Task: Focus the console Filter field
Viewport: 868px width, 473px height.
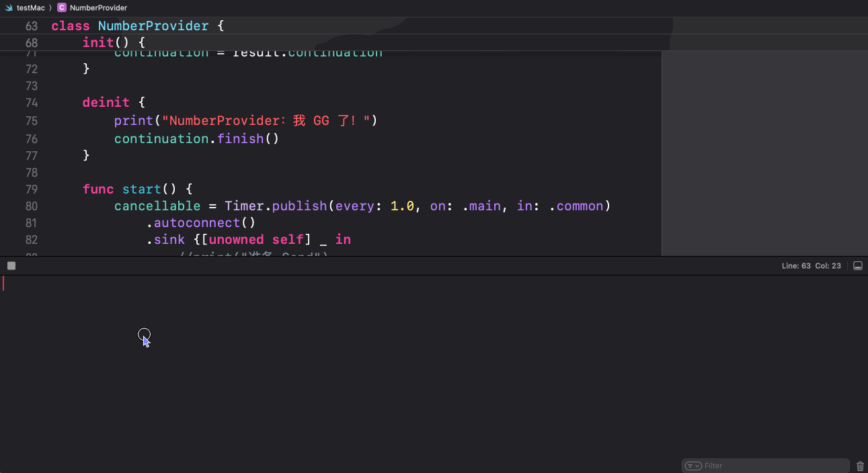Action: pyautogui.click(x=766, y=466)
